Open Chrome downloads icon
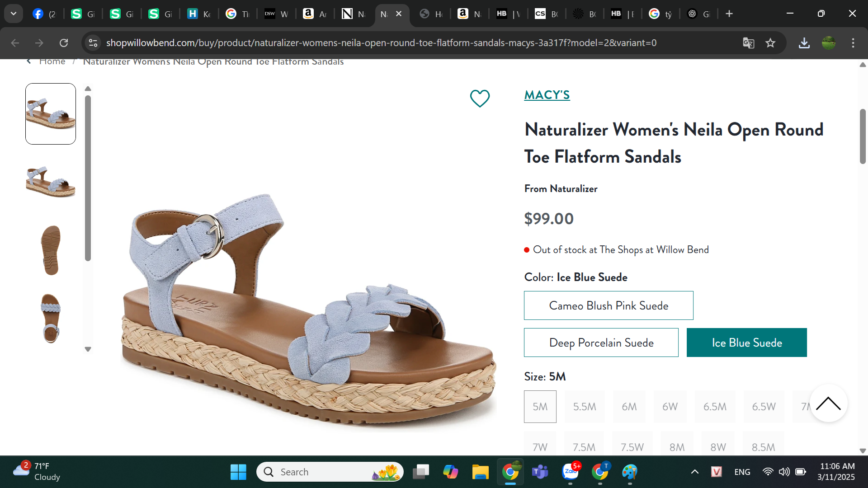Image resolution: width=868 pixels, height=488 pixels. coord(804,43)
